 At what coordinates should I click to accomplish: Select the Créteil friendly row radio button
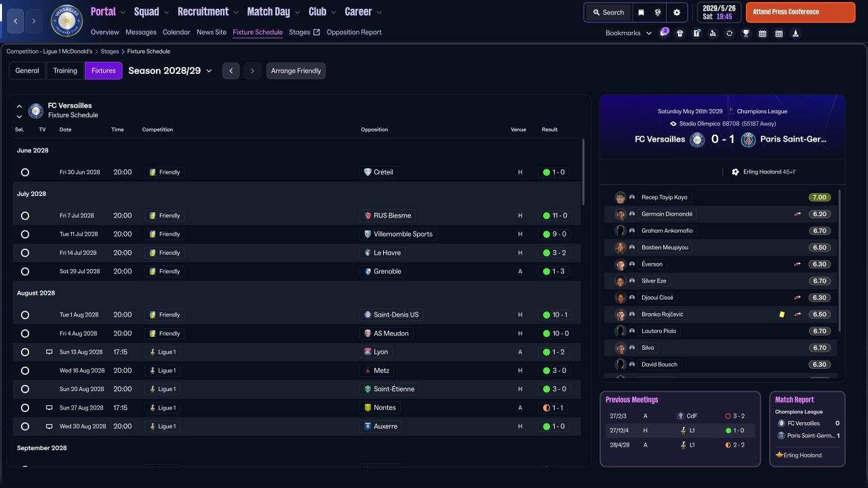pyautogui.click(x=25, y=172)
